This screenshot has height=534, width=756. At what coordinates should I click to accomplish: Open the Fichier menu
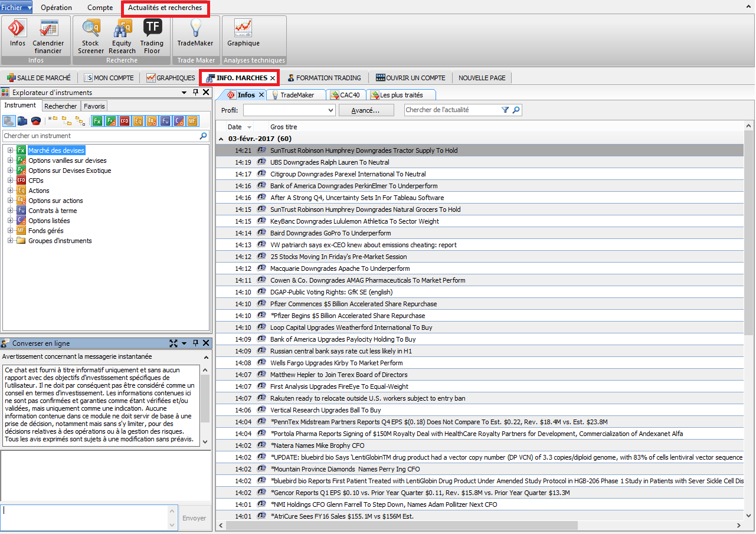point(17,7)
